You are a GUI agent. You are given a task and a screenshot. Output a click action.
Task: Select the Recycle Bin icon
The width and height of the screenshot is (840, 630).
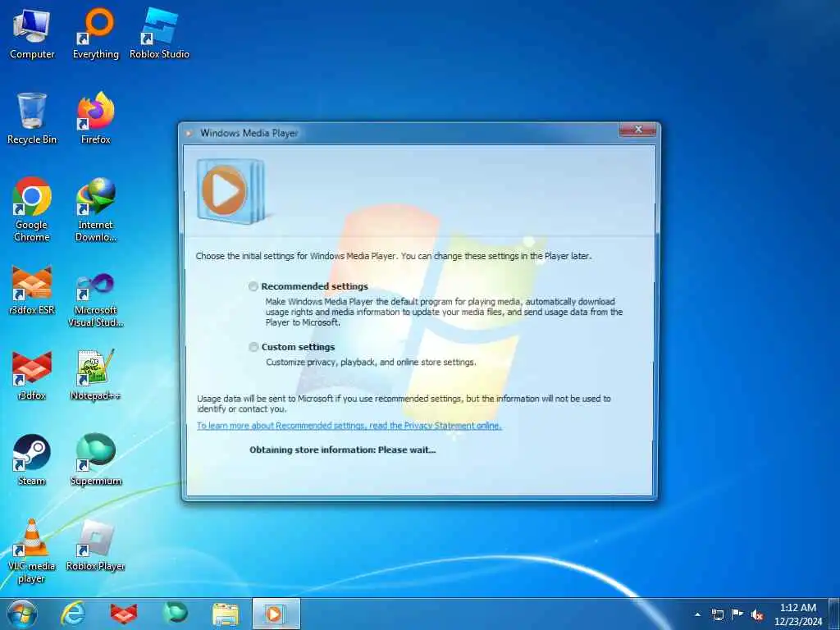(x=32, y=118)
